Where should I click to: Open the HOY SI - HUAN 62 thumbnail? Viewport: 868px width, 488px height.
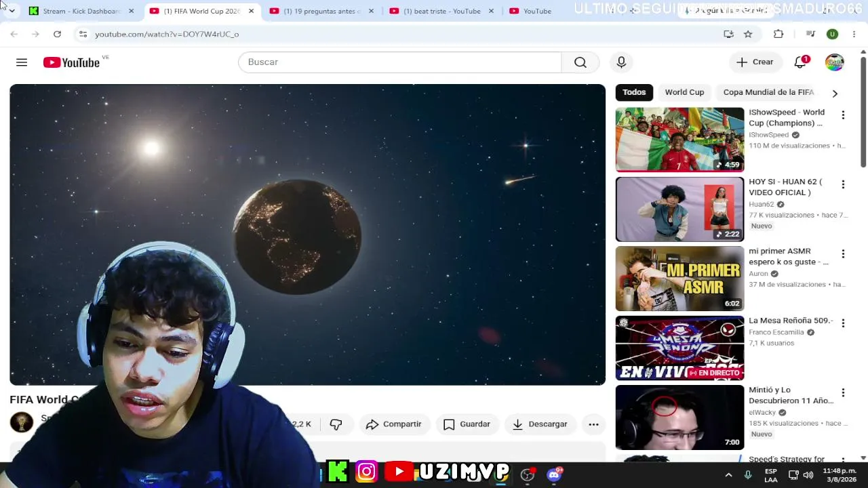click(x=679, y=209)
